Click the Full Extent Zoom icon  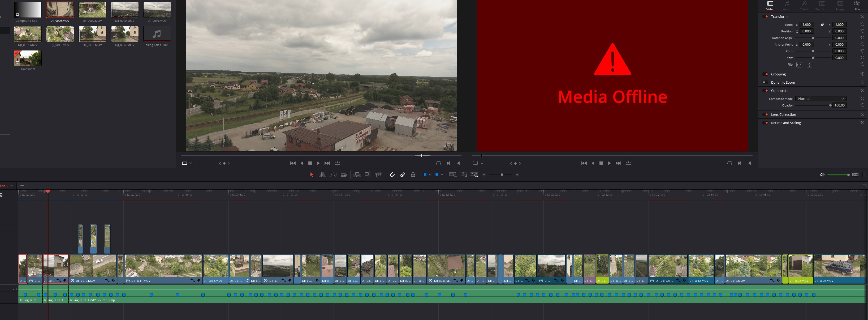[x=453, y=175]
